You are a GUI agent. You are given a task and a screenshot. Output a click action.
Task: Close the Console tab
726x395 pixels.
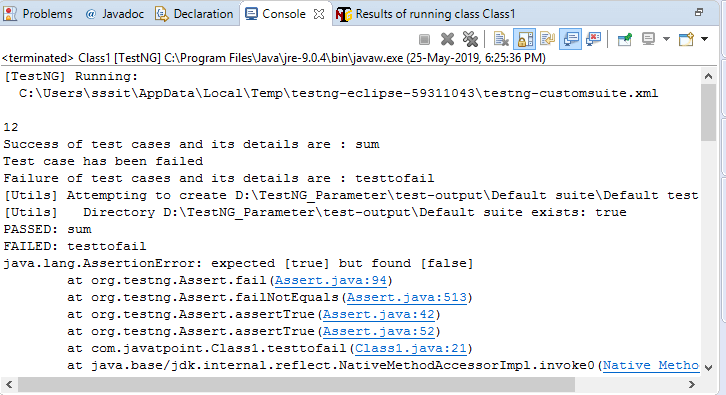point(319,14)
